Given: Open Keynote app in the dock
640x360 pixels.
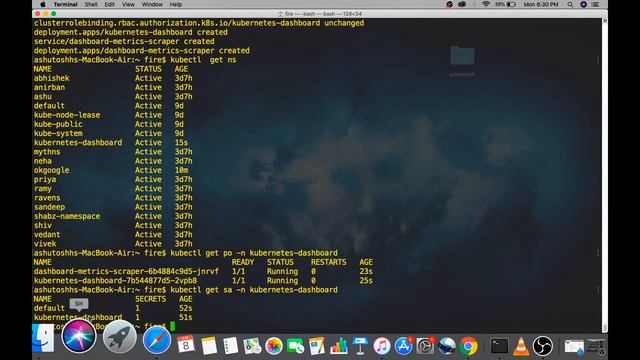Looking at the screenshot, I should 360,346.
